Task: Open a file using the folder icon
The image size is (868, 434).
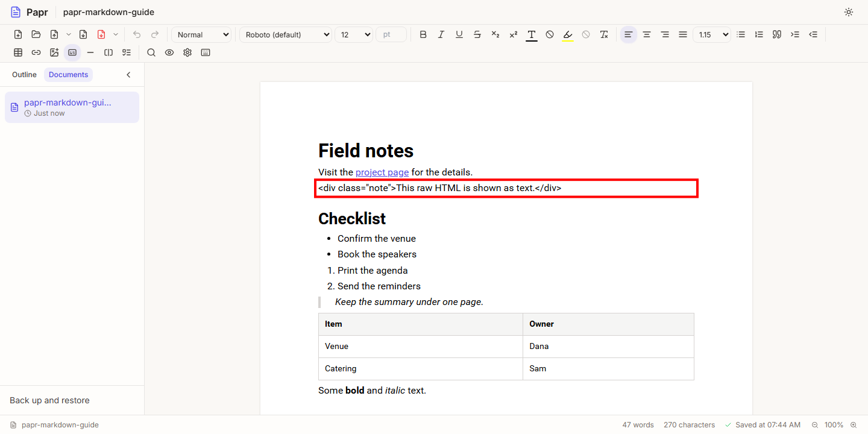Action: 36,34
